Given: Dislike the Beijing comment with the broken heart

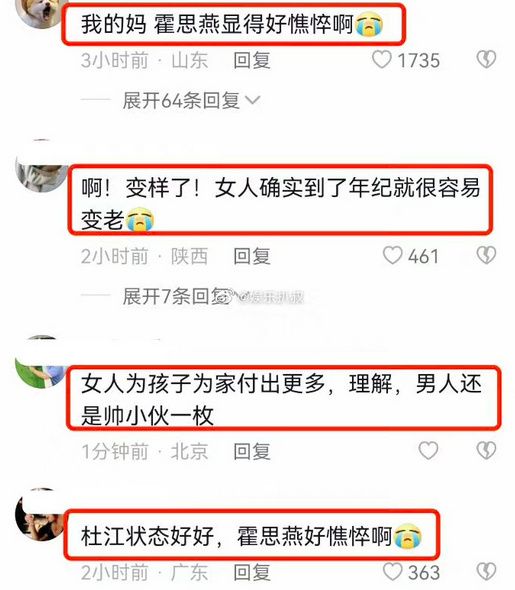Looking at the screenshot, I should click(x=486, y=450).
